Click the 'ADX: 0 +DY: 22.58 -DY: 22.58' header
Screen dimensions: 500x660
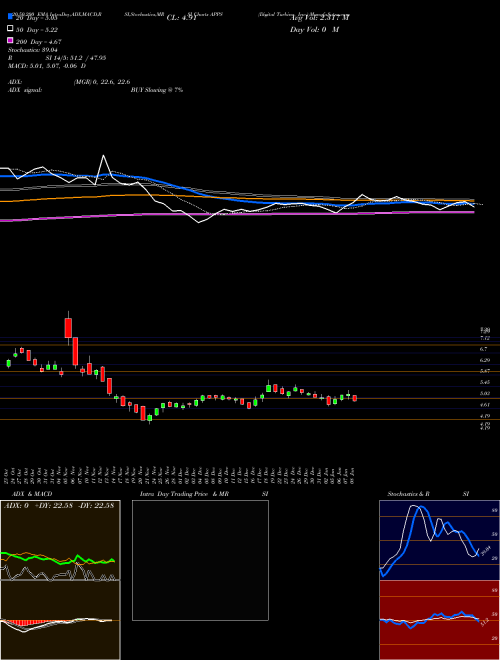[59, 506]
